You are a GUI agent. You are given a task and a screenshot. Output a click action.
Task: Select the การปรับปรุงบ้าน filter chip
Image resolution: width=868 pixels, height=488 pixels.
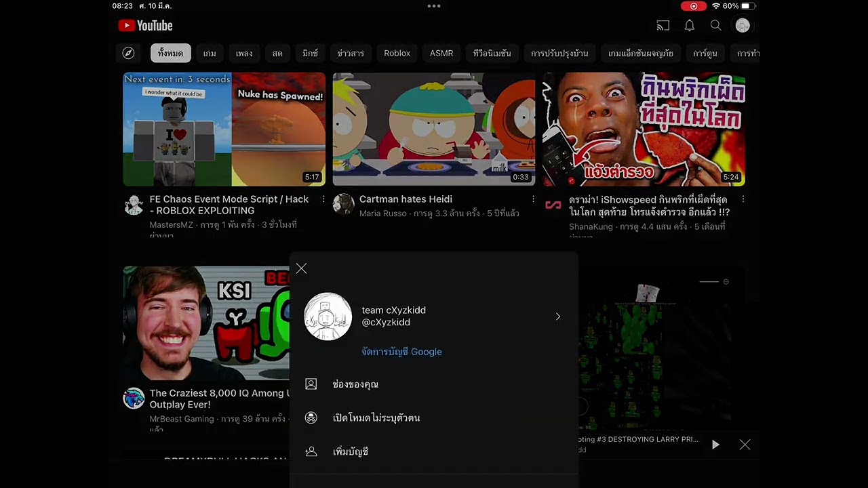pos(559,53)
